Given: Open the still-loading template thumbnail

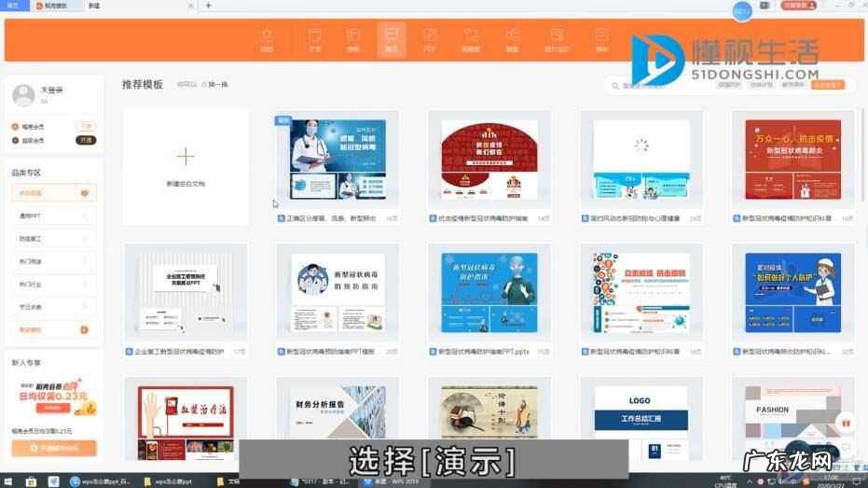Looking at the screenshot, I should pyautogui.click(x=641, y=160).
